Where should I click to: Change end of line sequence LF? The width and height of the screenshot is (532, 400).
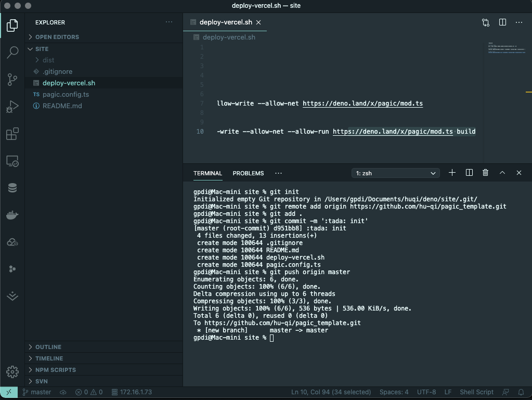click(448, 392)
